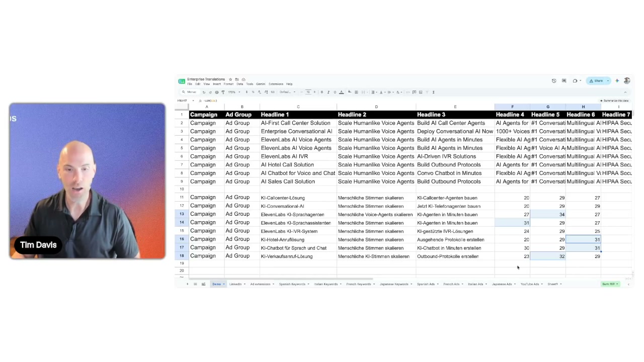The image size is (644, 362).
Task: Select the paint format tool
Action: (x=223, y=92)
